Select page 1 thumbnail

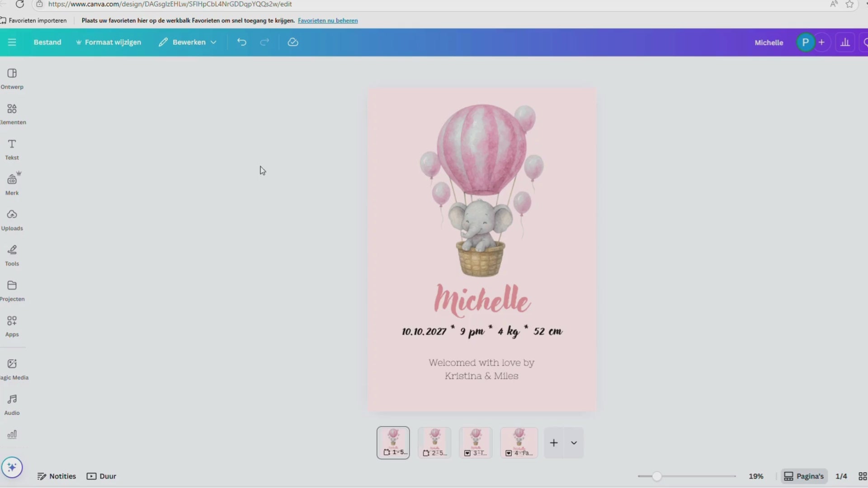point(393,443)
